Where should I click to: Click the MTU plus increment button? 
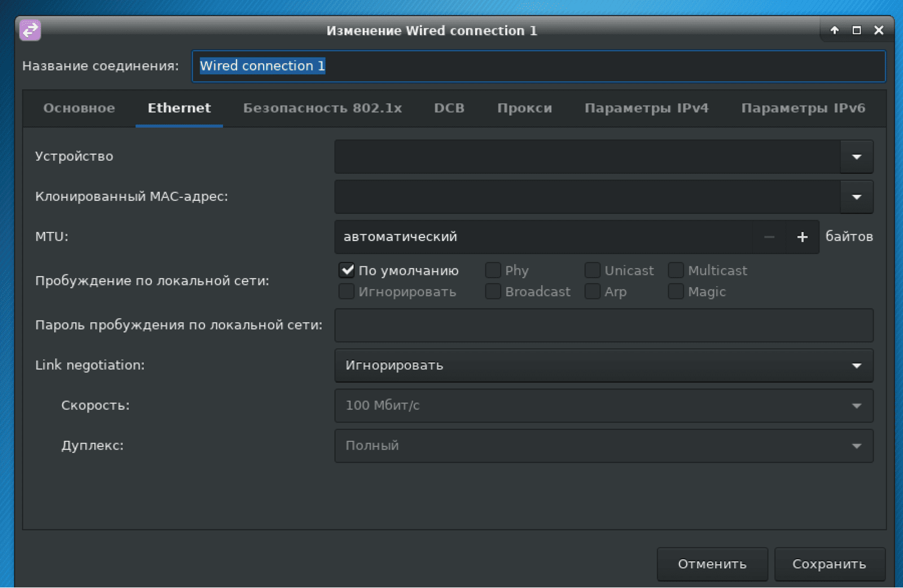(802, 237)
